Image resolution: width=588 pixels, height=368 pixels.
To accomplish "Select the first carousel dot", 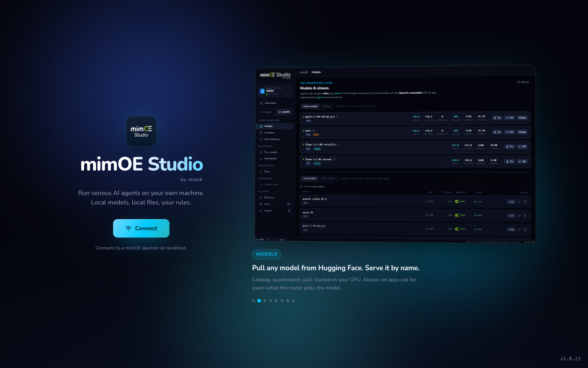I will coord(254,301).
